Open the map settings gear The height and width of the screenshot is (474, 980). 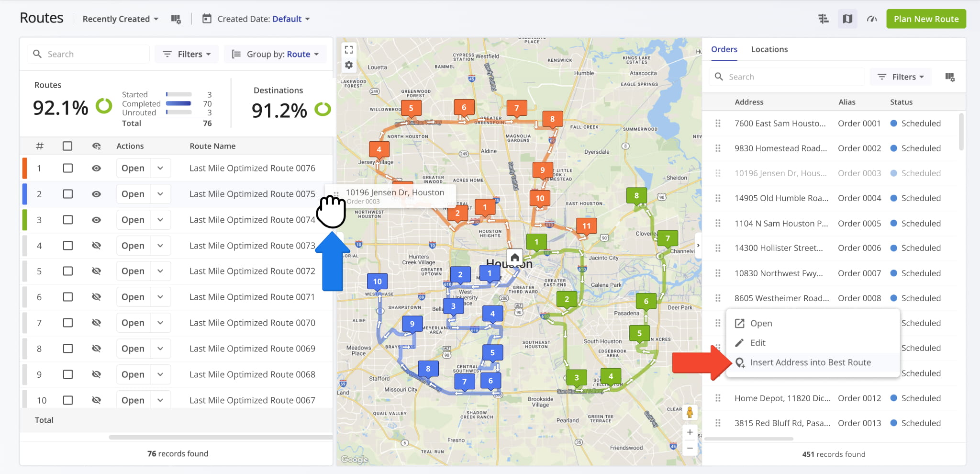[x=349, y=65]
